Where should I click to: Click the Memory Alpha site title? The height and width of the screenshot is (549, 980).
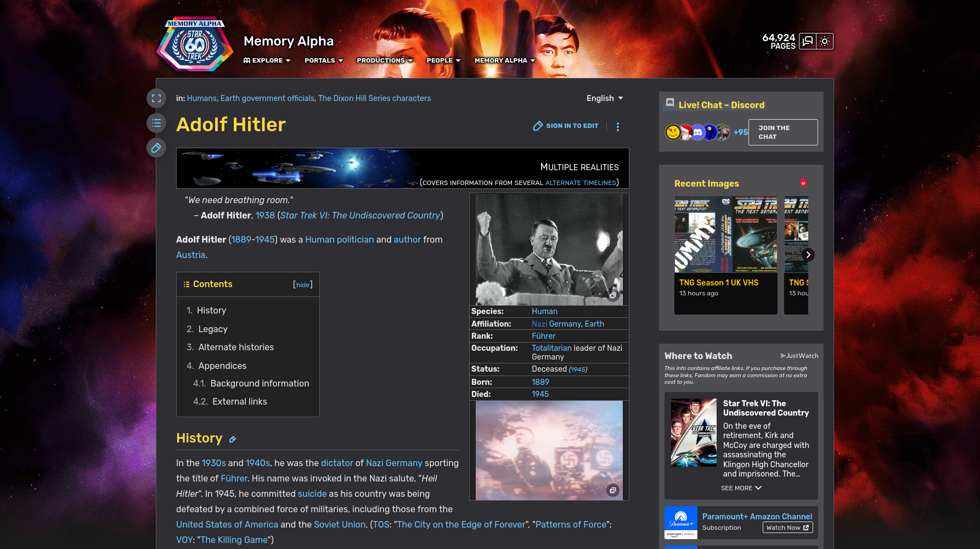pyautogui.click(x=289, y=41)
